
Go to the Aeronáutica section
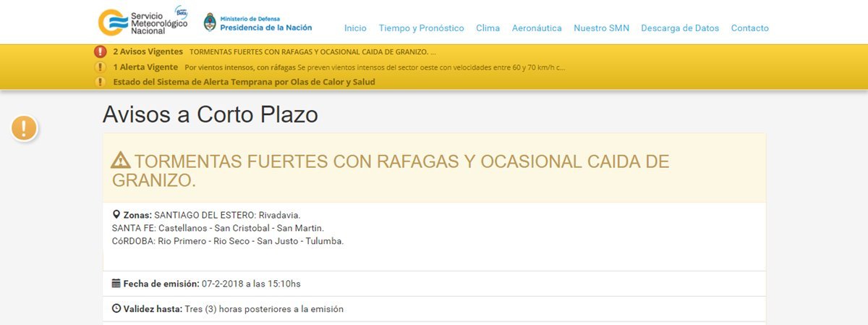(x=537, y=28)
